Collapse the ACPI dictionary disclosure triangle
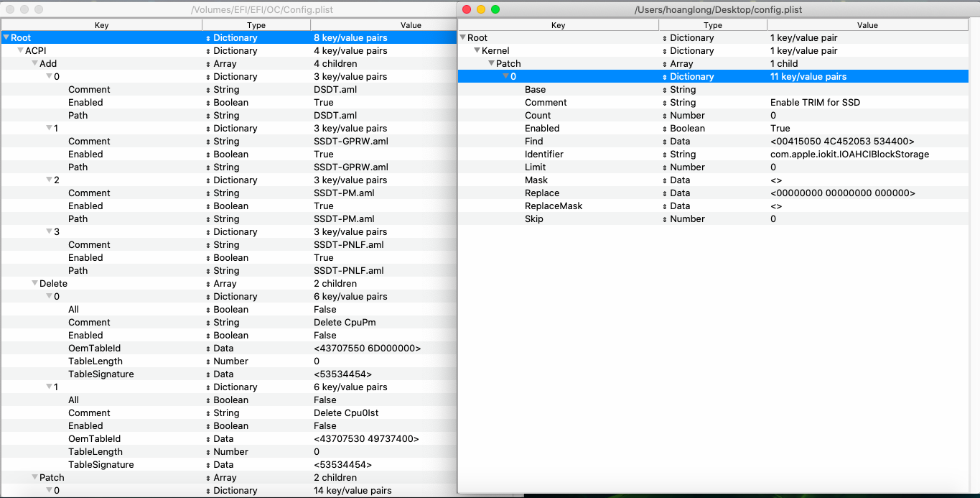Viewport: 980px width, 498px height. 20,51
